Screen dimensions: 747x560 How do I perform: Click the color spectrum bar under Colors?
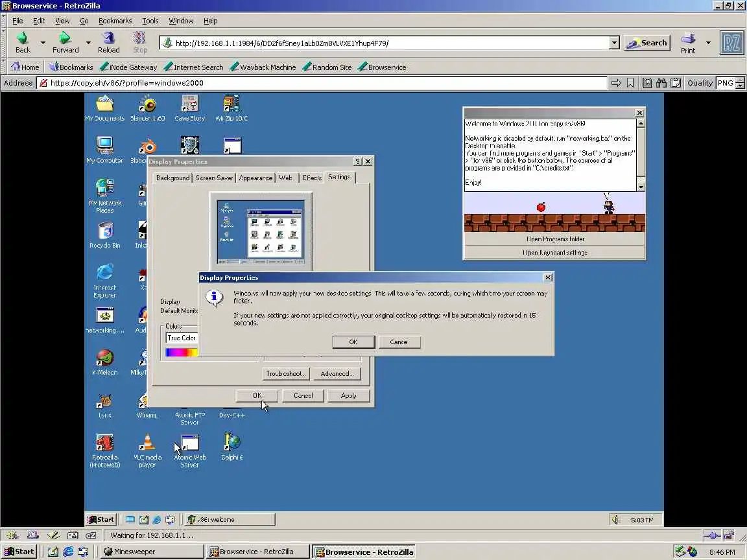click(x=182, y=353)
